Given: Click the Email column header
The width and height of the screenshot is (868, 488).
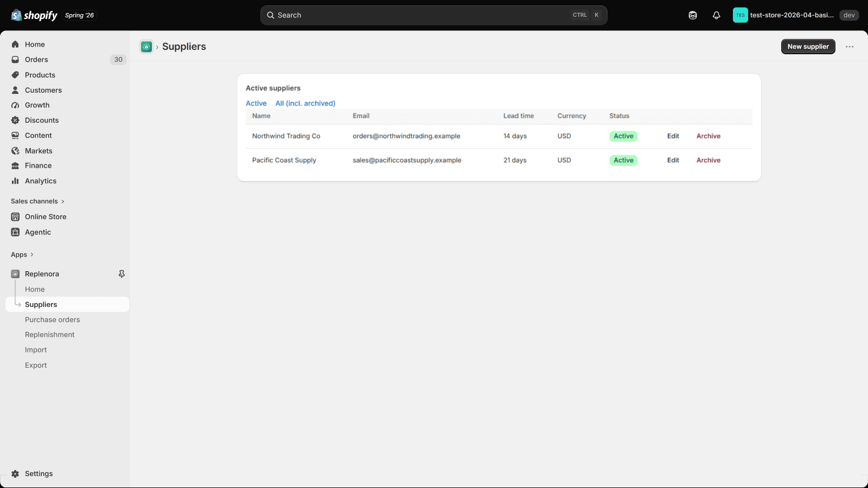Looking at the screenshot, I should (361, 116).
